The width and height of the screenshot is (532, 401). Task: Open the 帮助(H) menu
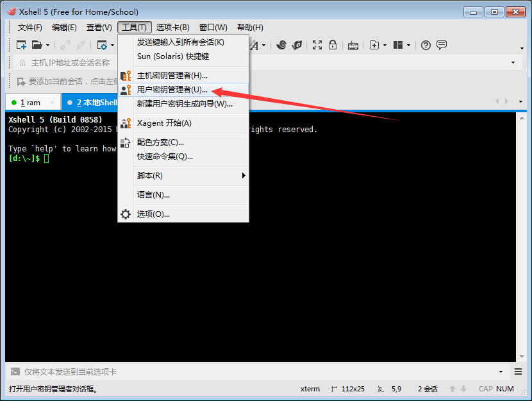pyautogui.click(x=250, y=28)
